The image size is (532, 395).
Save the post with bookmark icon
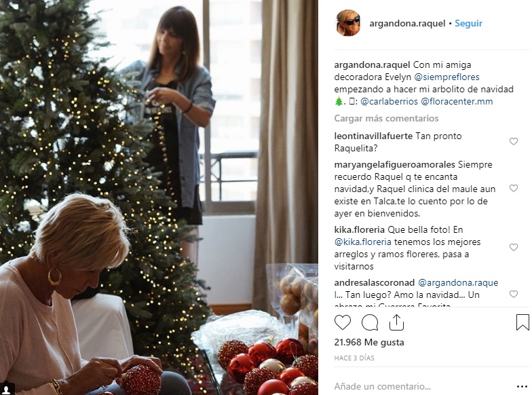click(x=522, y=322)
